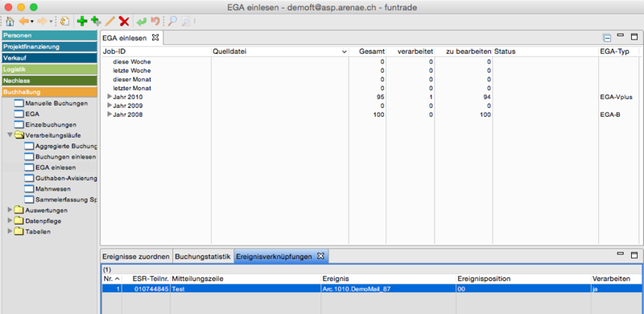Click the Datenpflege folder icon
Viewport: 644px width, 314px height.
(19, 221)
